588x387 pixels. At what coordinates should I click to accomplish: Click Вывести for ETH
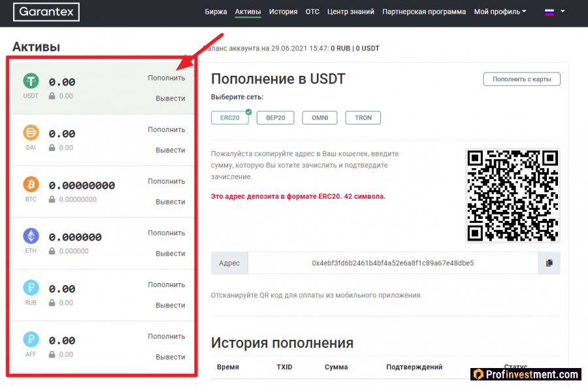click(171, 254)
